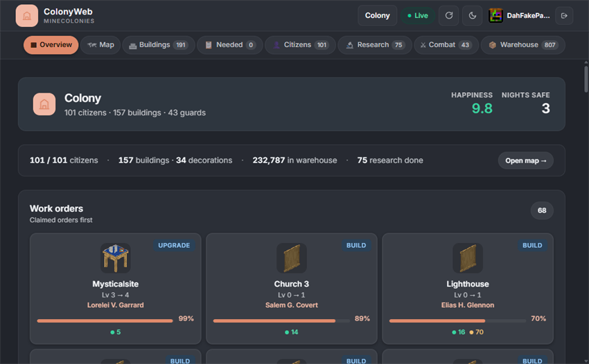This screenshot has width=589, height=364.
Task: Click the Mysticalsite work order title
Action: 115,284
